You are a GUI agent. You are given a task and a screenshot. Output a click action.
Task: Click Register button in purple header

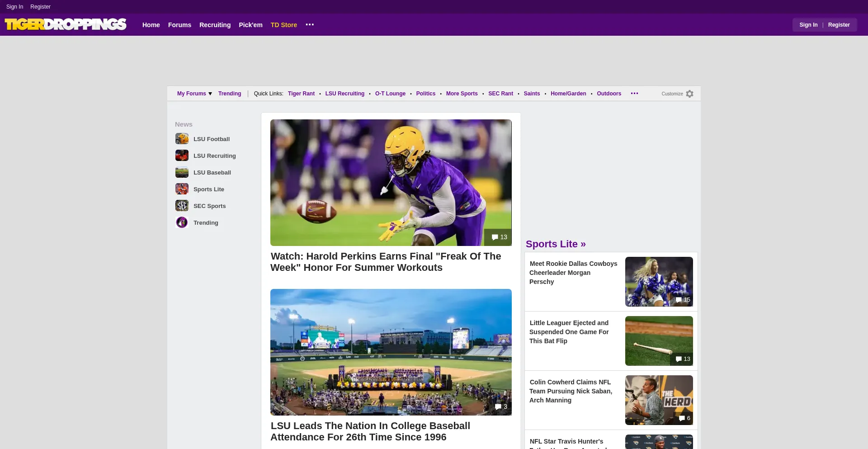(x=839, y=25)
